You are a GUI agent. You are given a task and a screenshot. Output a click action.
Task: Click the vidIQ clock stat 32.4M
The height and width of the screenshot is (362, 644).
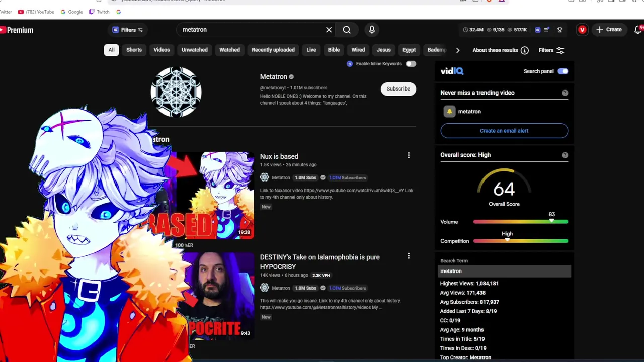pyautogui.click(x=473, y=30)
